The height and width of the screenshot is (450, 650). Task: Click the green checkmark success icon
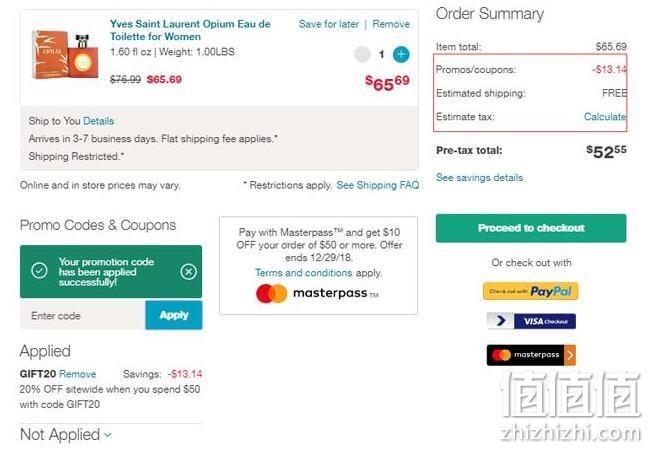click(39, 271)
